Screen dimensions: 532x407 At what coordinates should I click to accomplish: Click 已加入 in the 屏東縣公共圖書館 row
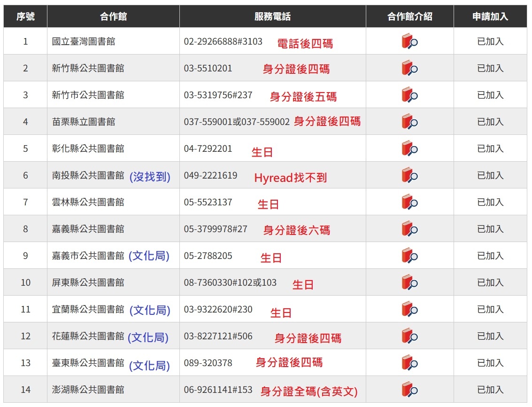(x=490, y=283)
